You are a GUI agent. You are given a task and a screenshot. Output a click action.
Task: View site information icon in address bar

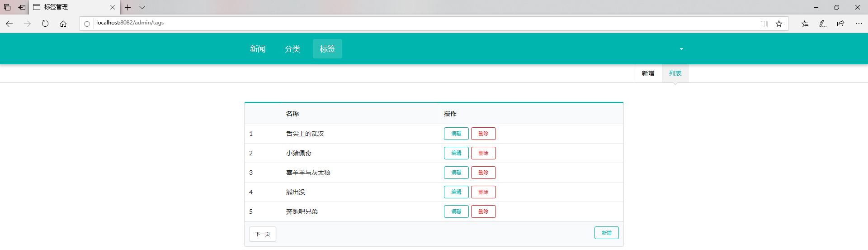click(x=87, y=24)
